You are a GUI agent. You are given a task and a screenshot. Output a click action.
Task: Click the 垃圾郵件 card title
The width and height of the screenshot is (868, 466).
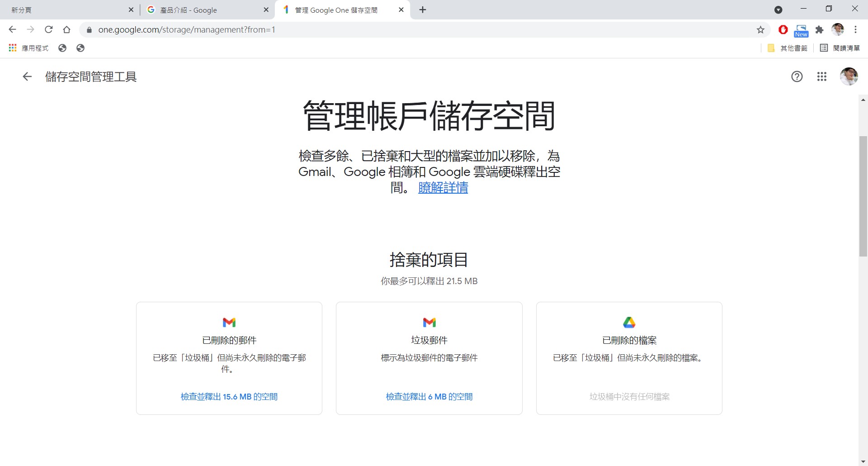(x=429, y=340)
